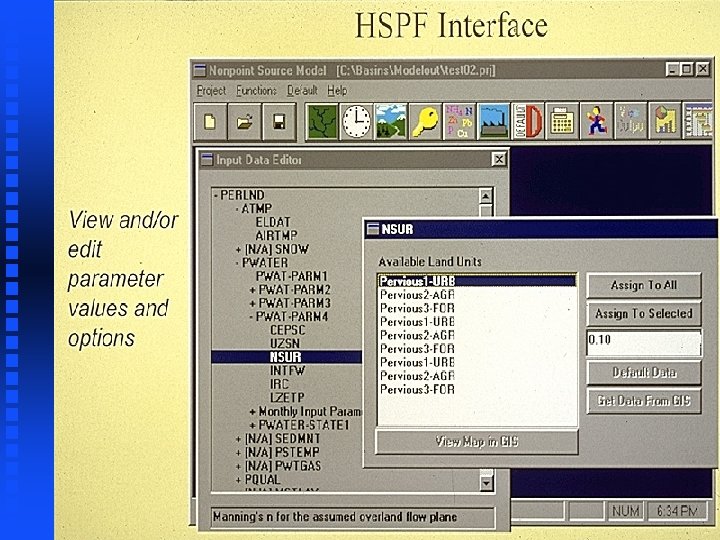Open the Functions menu
This screenshot has height=540, width=720.
tap(256, 90)
